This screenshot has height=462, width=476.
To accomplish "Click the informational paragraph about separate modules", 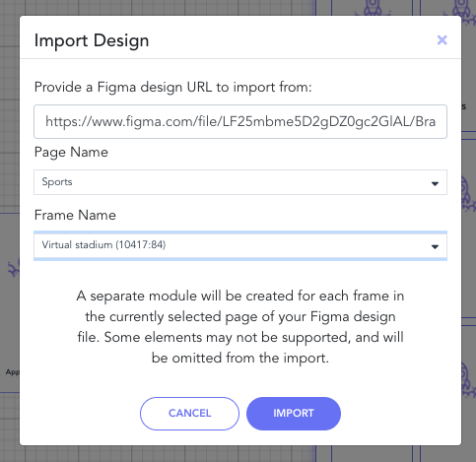I will [240, 327].
